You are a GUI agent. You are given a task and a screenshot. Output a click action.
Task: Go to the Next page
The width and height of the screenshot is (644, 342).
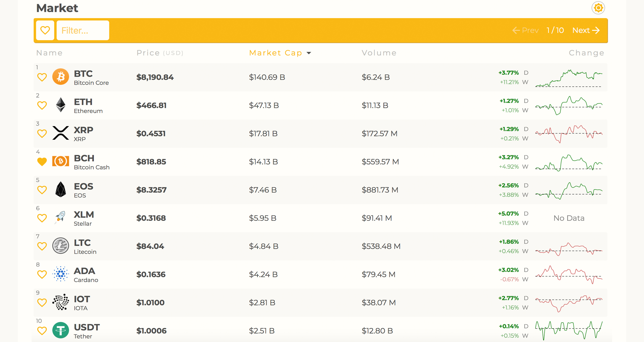tap(586, 30)
